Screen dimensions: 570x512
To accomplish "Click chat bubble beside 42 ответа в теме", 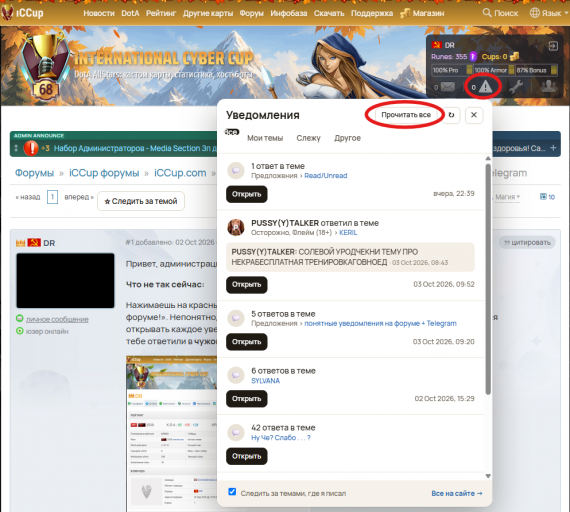I will pos(236,432).
